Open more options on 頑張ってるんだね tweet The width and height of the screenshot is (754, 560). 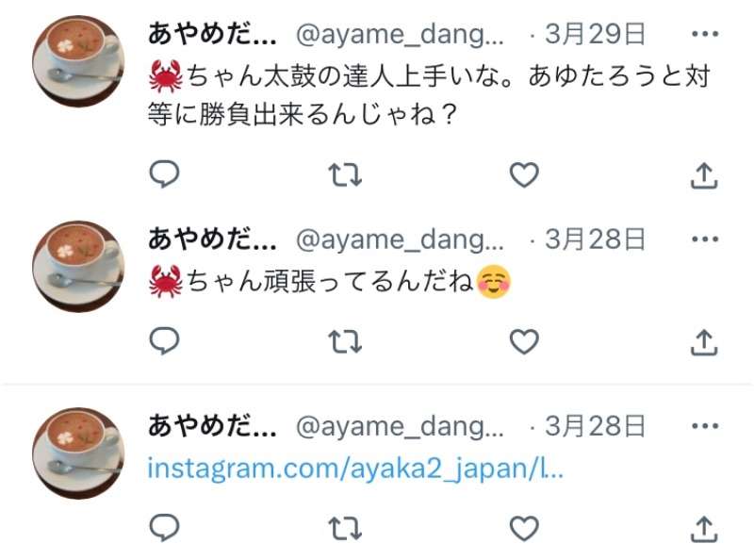pyautogui.click(x=705, y=239)
